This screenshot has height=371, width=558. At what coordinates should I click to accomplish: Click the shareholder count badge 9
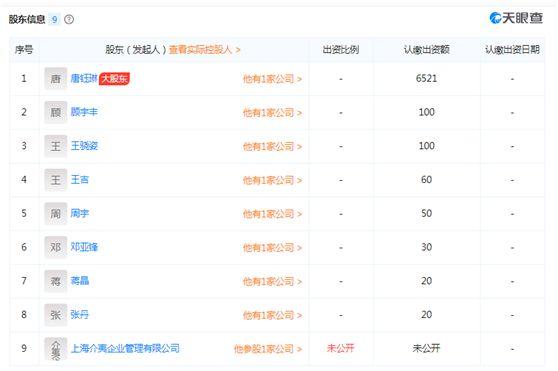point(54,19)
